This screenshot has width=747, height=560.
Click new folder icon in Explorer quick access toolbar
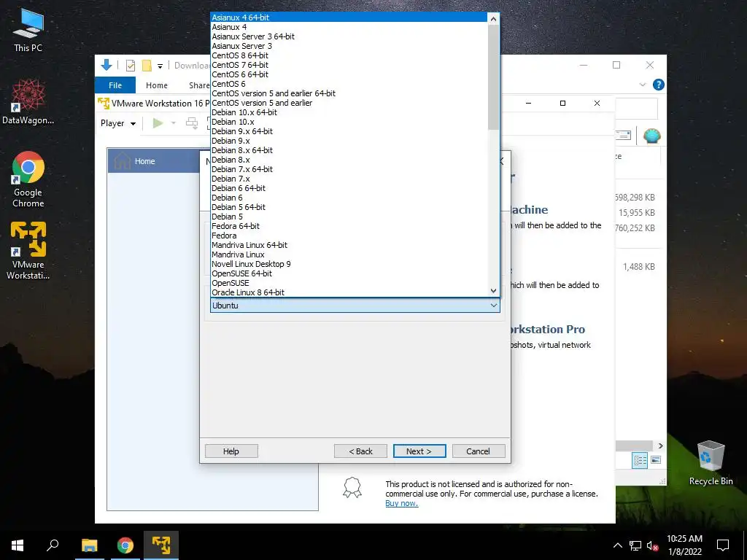(147, 66)
